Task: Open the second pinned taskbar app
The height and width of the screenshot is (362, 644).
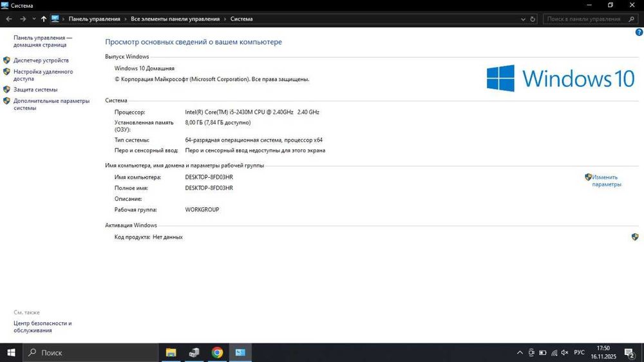Action: coord(194,352)
